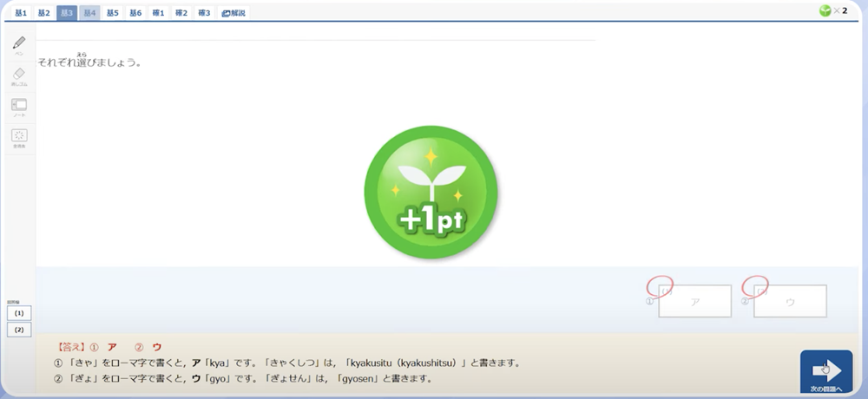Click answer box ① containing ア

click(x=694, y=301)
